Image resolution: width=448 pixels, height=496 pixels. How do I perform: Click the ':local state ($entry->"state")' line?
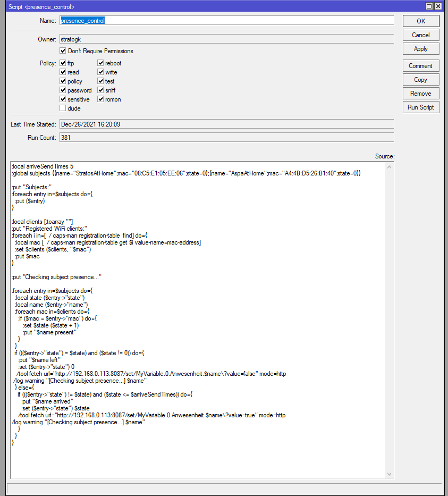pyautogui.click(x=50, y=298)
